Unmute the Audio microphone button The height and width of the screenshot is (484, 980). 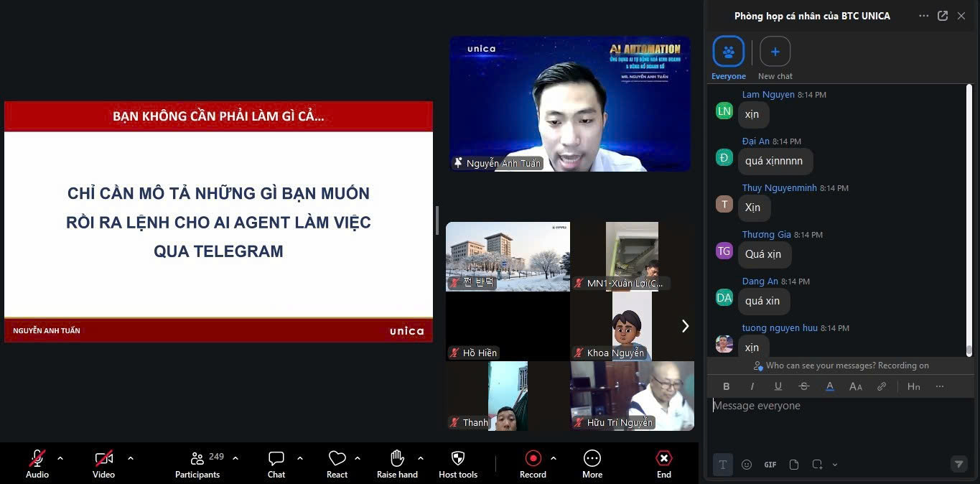[x=37, y=463]
